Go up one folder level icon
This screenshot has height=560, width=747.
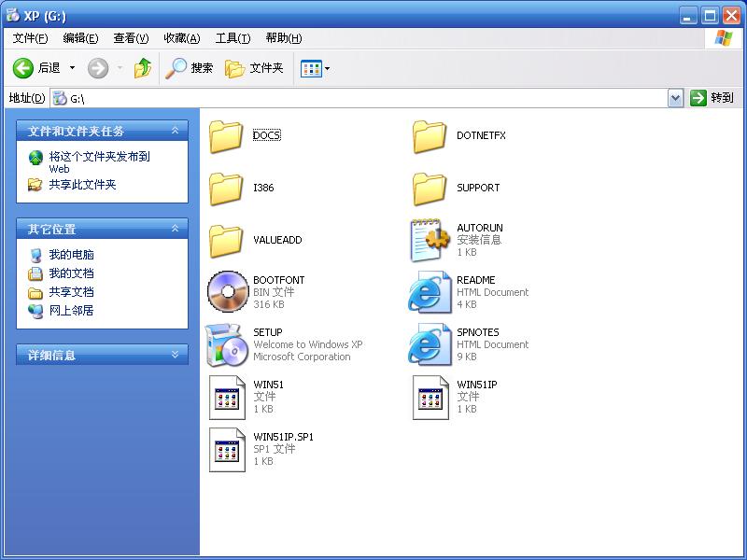coord(143,68)
